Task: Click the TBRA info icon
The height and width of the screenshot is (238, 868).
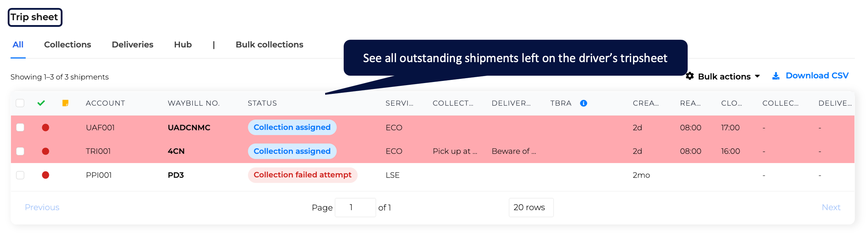Action: [x=583, y=103]
